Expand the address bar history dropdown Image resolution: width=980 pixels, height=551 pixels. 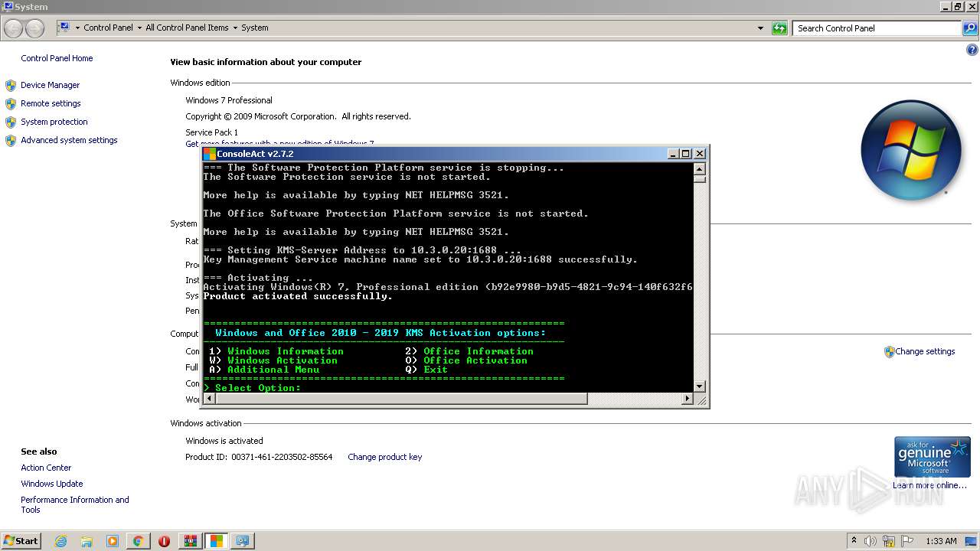[x=760, y=28]
